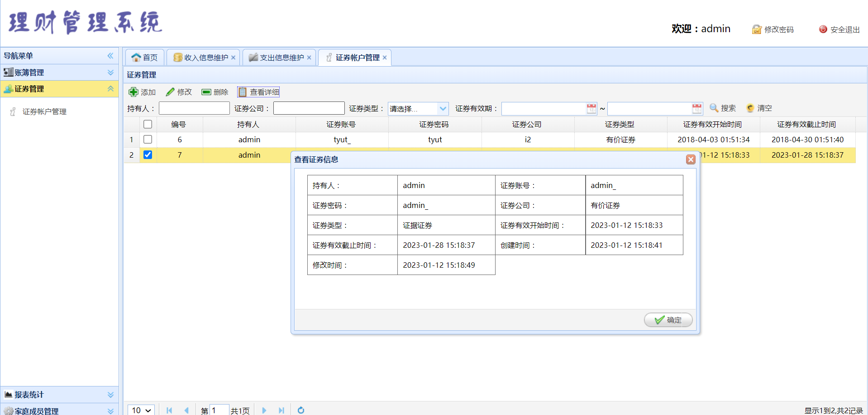Click the 证券公司 column header
This screenshot has width=868, height=415.
pos(527,124)
